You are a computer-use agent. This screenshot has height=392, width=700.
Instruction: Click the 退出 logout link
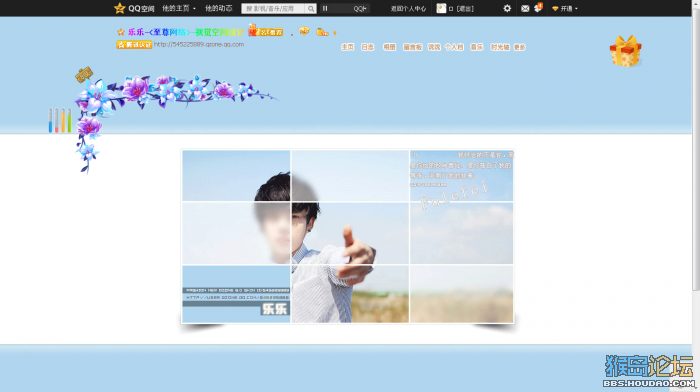465,8
